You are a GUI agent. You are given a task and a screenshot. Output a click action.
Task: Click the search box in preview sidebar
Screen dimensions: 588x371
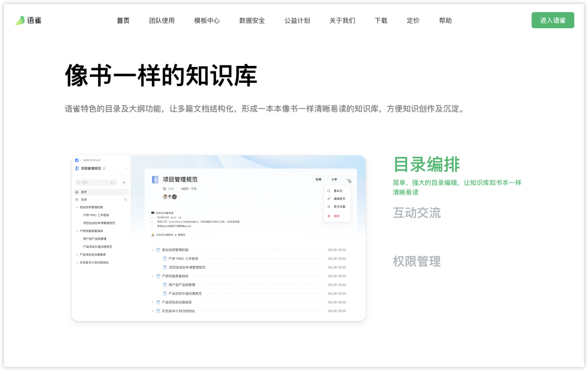[96, 183]
